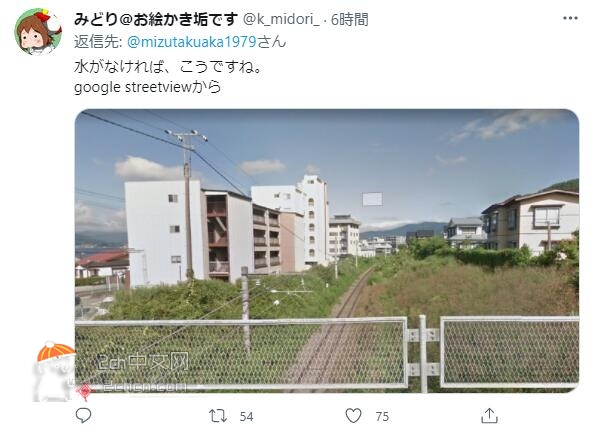Click the red diamond 2chcn.com logo
The image size is (595, 432).
coord(85,390)
